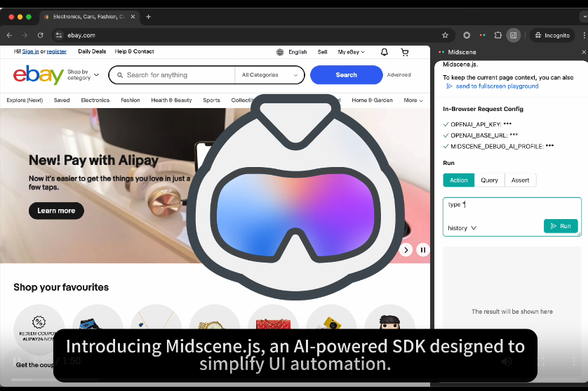
Task: Open site information icon beside ebay.com
Action: [x=59, y=35]
